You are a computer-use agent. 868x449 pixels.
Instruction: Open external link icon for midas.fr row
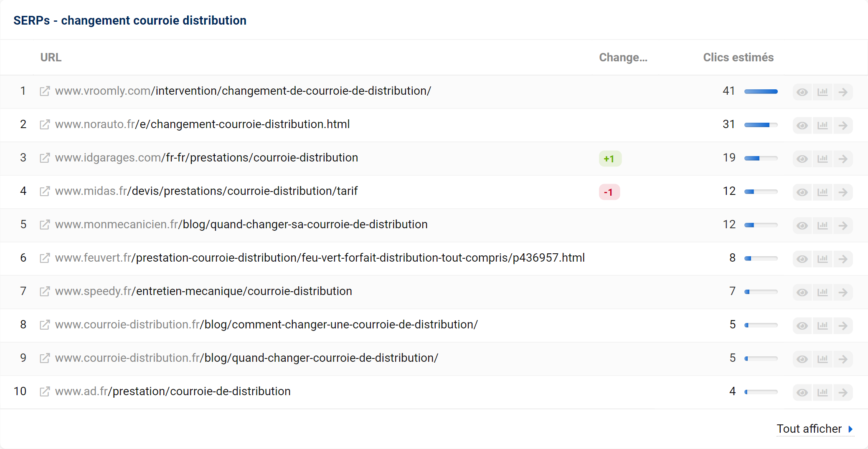[x=45, y=191]
